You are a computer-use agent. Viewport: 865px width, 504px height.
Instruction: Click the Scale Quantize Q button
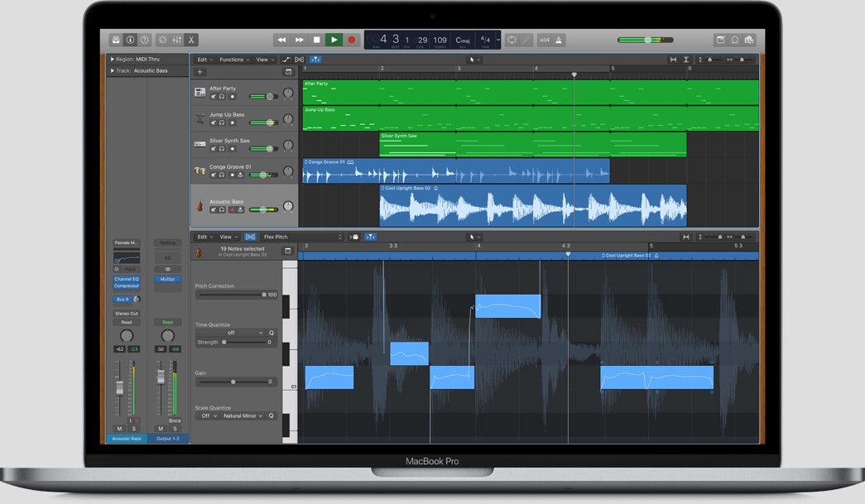pos(272,415)
